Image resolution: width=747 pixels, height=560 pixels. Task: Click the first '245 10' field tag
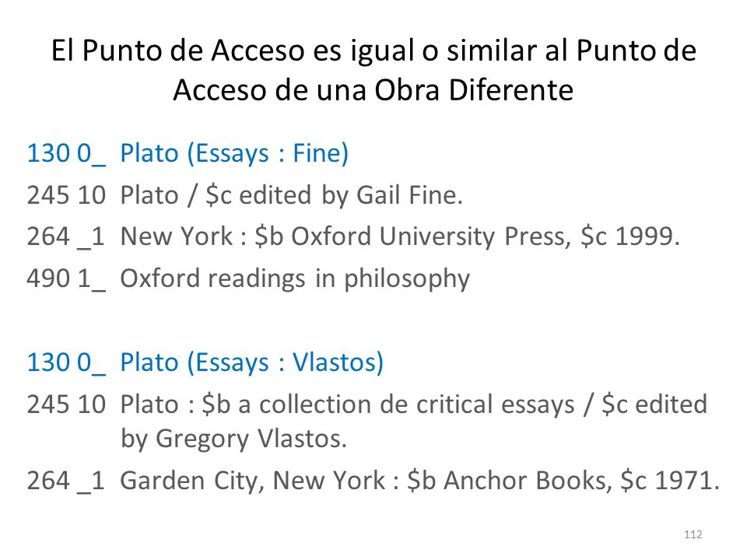coord(66,195)
